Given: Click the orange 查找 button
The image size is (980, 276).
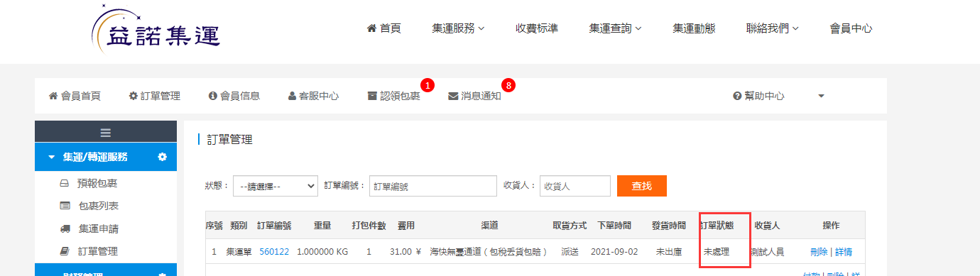Looking at the screenshot, I should [642, 186].
